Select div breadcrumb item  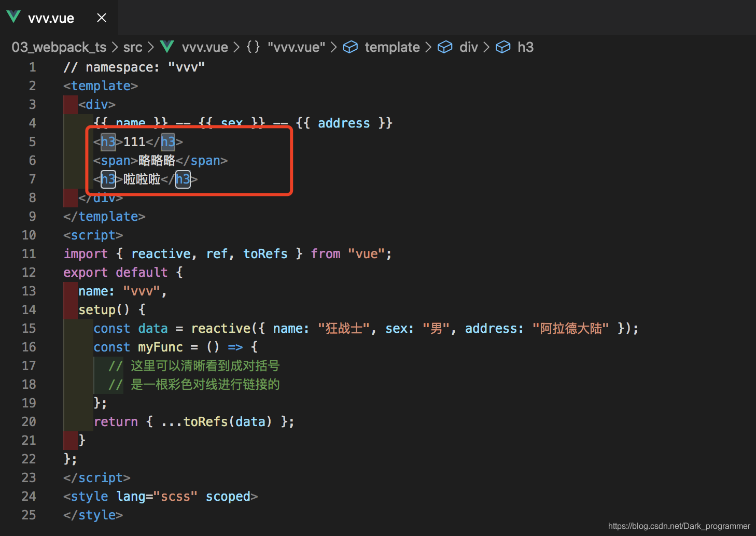pos(468,47)
